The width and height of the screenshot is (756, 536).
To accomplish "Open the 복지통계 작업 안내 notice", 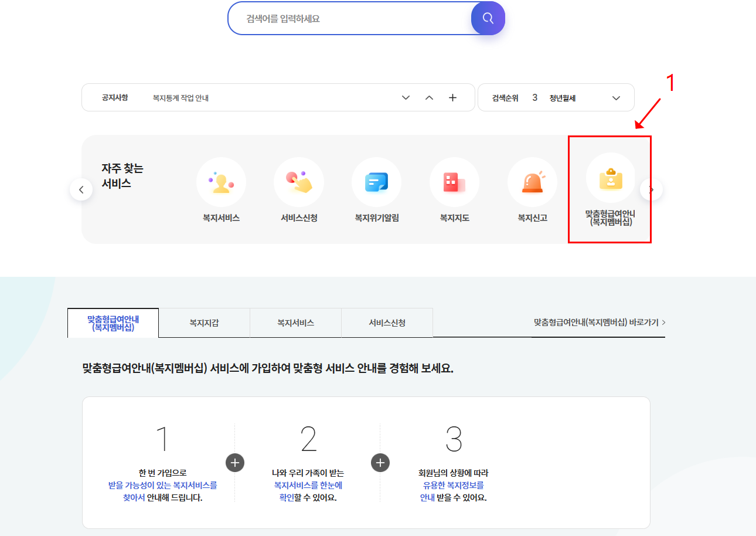I will pos(181,98).
